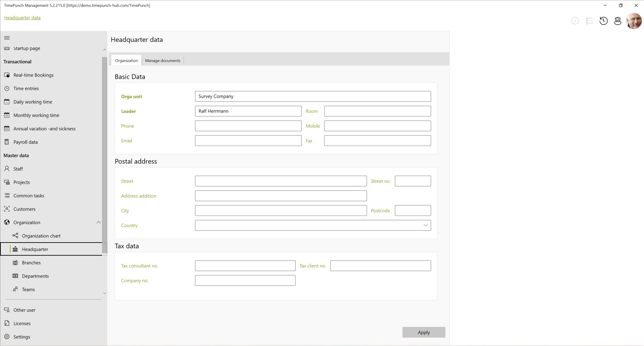Click the Mobile input field
Image resolution: width=644 pixels, height=346 pixels.
pyautogui.click(x=377, y=126)
